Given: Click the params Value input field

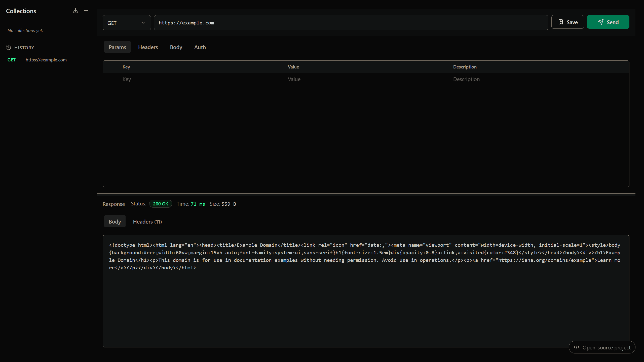Looking at the screenshot, I should pyautogui.click(x=367, y=79).
